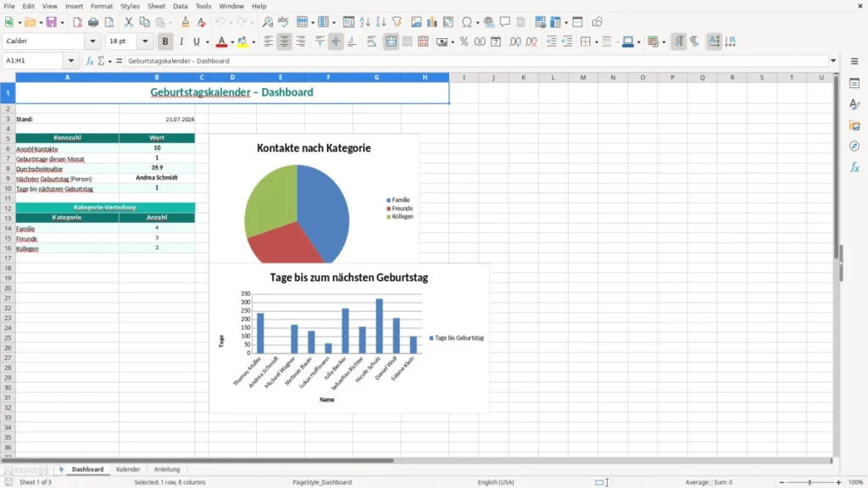Toggle Bold formatting
868x488 pixels.
click(165, 42)
